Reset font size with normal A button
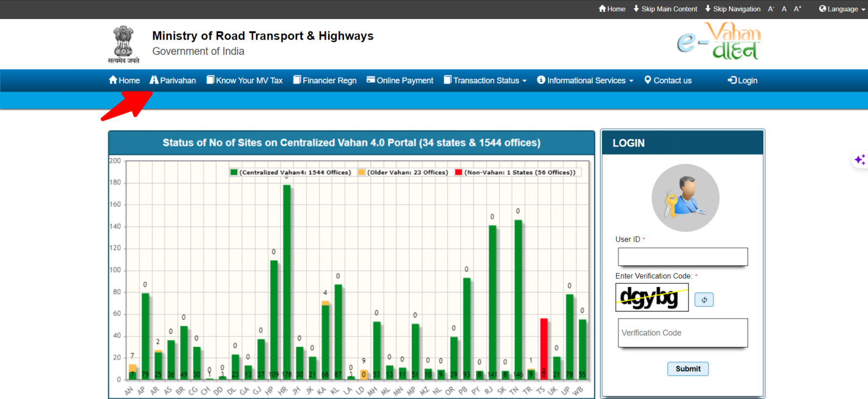The image size is (868, 399). point(784,9)
